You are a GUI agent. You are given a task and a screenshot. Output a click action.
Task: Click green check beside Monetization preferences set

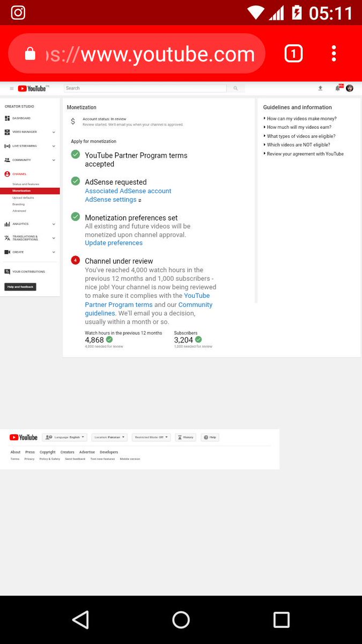click(76, 216)
